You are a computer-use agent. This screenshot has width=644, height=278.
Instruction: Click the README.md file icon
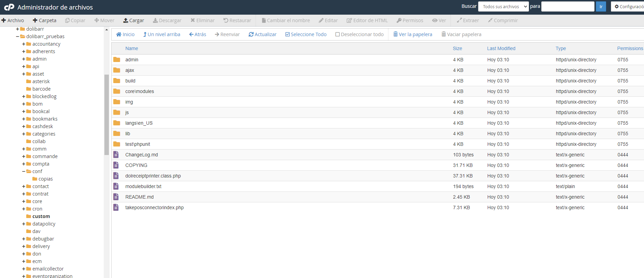[116, 197]
